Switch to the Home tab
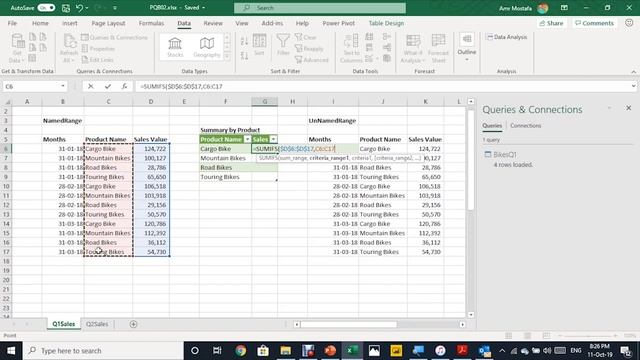 [x=40, y=23]
